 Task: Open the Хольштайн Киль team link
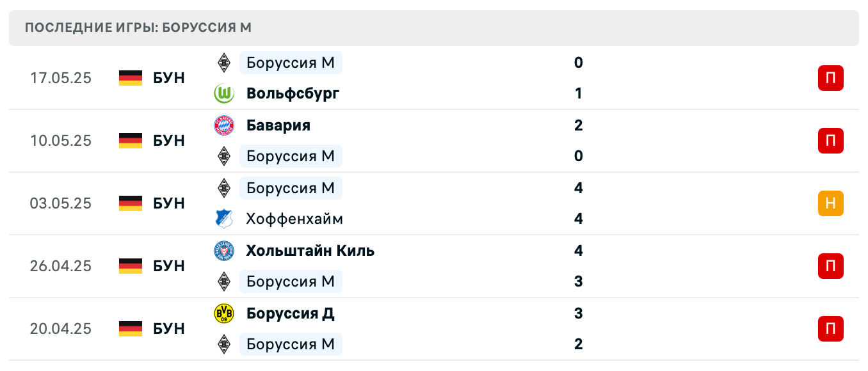click(310, 251)
